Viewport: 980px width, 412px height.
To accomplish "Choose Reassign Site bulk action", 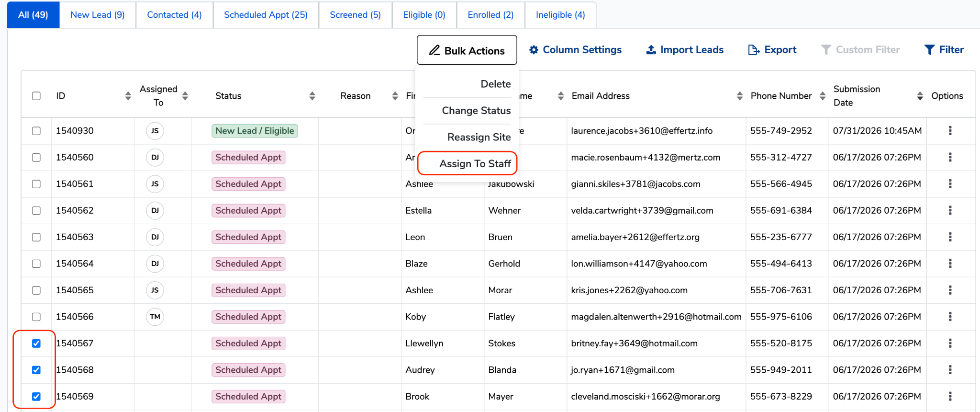I will (x=479, y=137).
